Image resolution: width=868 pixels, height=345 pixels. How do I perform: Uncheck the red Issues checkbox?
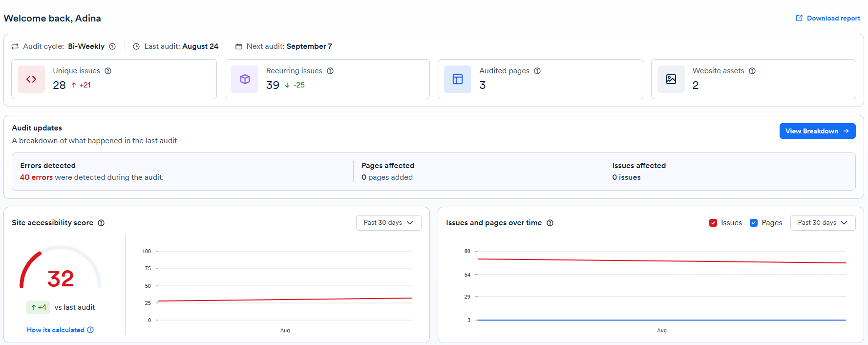tap(713, 223)
